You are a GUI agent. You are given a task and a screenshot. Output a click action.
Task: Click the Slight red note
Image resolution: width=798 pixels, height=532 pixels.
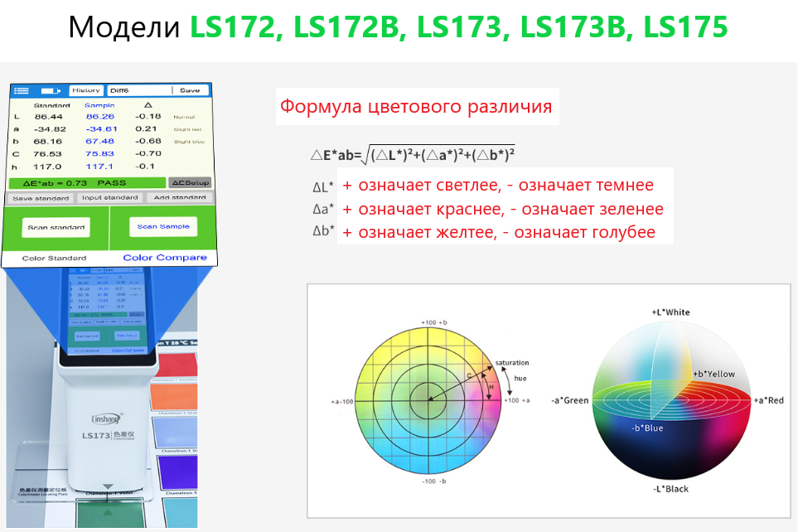187,129
